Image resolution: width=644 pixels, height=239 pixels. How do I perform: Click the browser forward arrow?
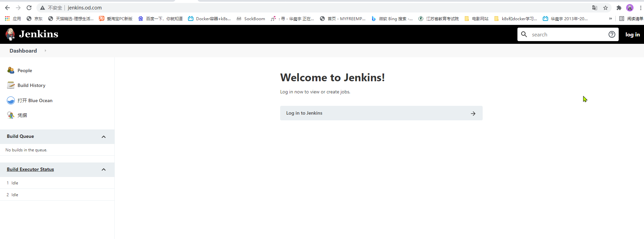tap(18, 8)
